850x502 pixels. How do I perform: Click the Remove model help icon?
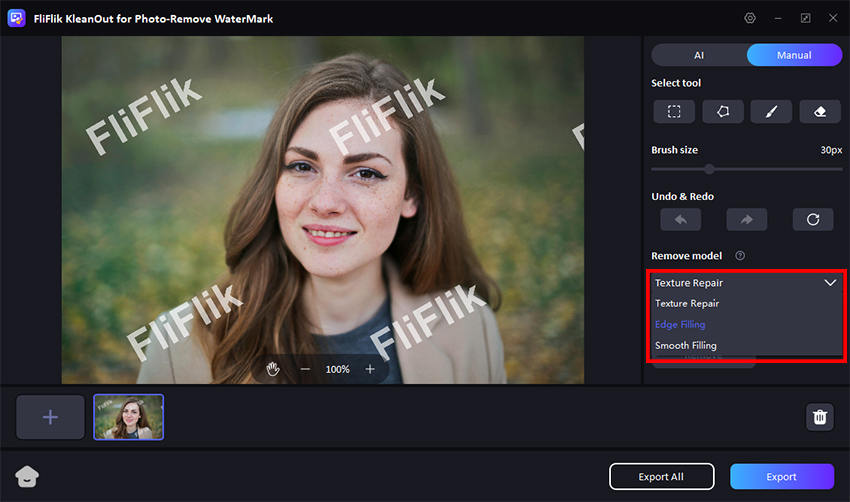pos(740,256)
